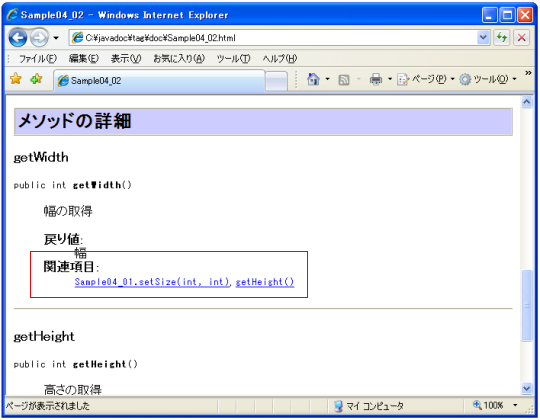540x420 pixels.
Task: Click the red Stop loading button
Action: pyautogui.click(x=522, y=38)
